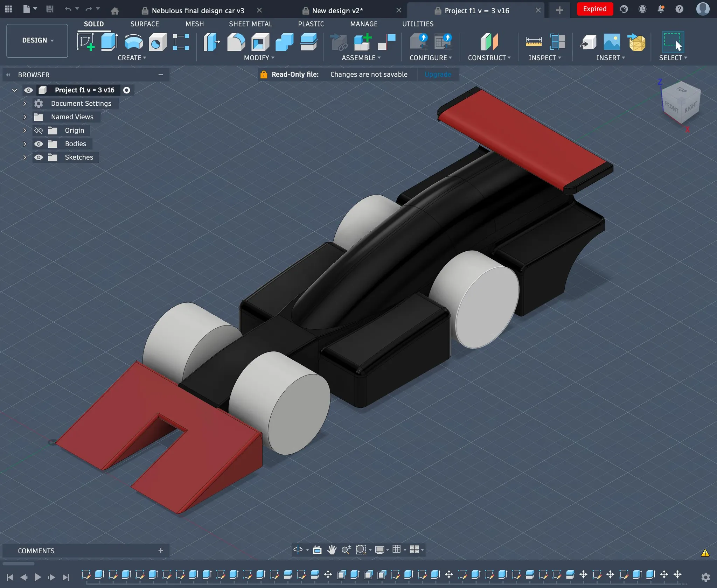The height and width of the screenshot is (588, 717).
Task: Click the Job Status clock icon
Action: pos(642,9)
